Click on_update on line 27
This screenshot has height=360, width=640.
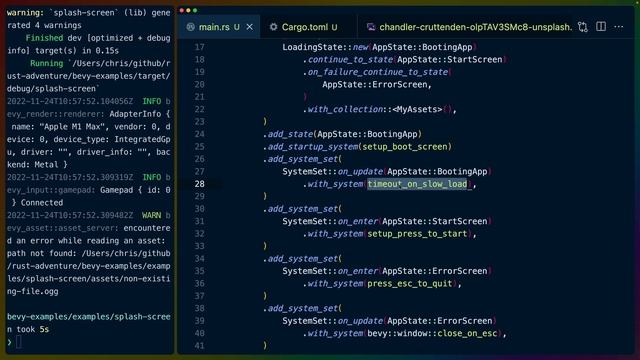(x=360, y=171)
